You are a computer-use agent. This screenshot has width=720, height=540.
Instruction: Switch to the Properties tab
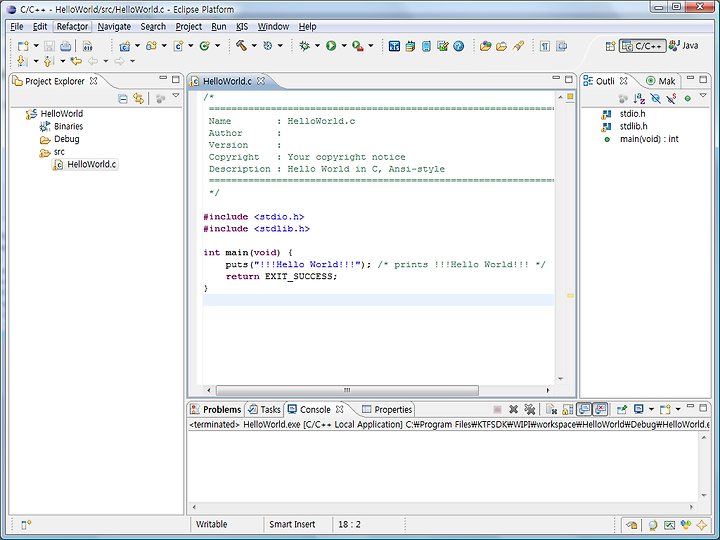[387, 409]
